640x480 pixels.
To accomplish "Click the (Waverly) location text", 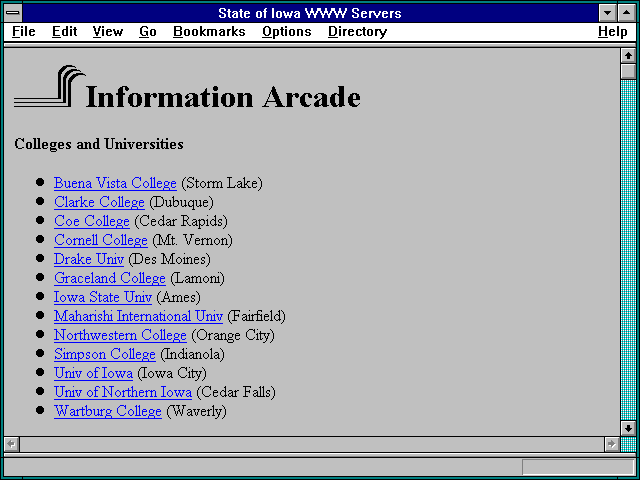I will coord(196,411).
